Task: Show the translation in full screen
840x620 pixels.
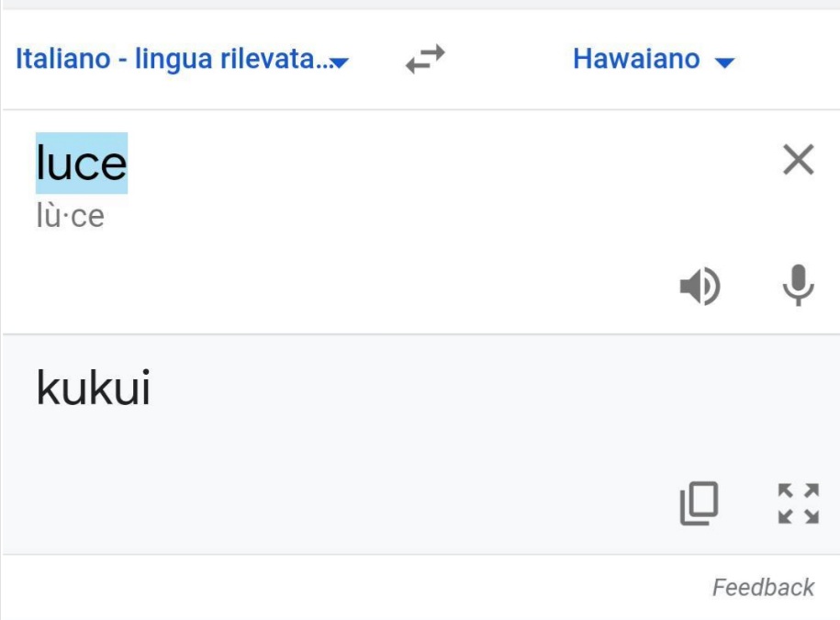Action: pyautogui.click(x=798, y=503)
